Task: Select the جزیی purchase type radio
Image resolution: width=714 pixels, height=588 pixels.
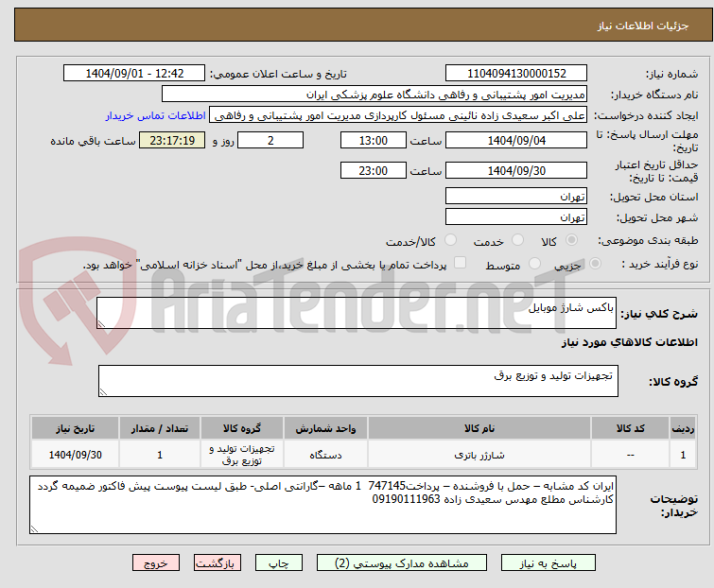Action: coord(595,264)
